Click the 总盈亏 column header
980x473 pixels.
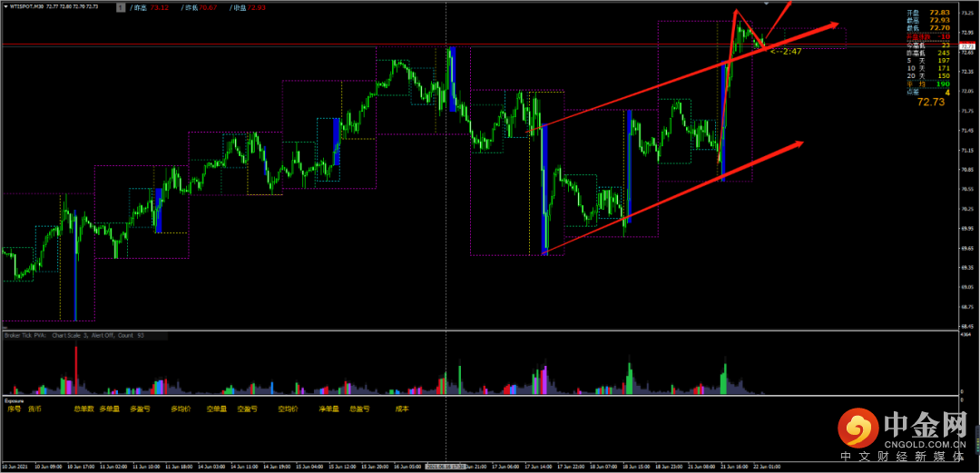(x=359, y=409)
